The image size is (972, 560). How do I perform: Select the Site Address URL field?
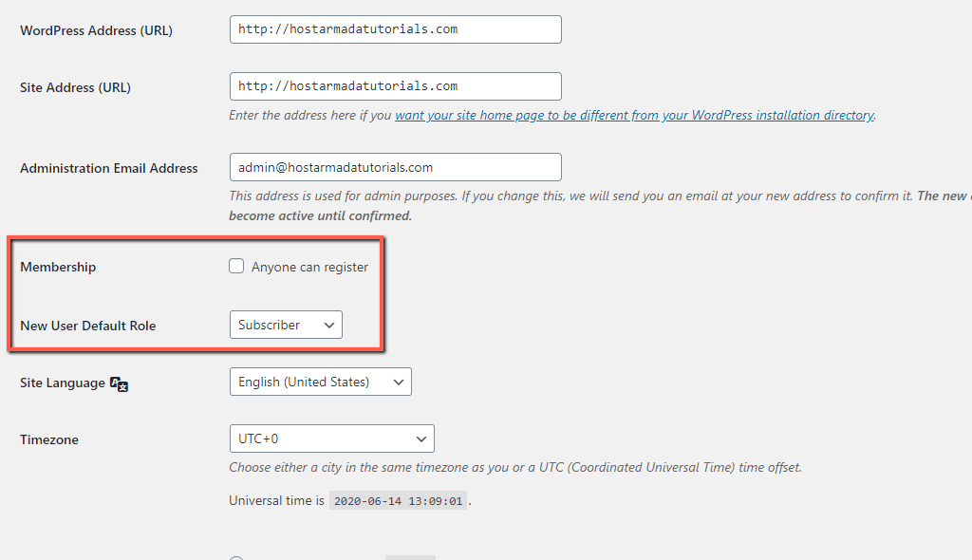395,85
